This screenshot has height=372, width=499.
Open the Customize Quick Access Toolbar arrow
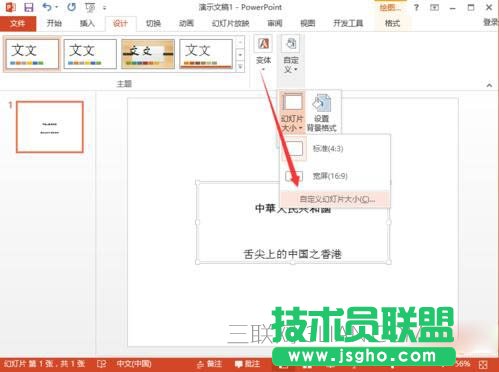[104, 8]
